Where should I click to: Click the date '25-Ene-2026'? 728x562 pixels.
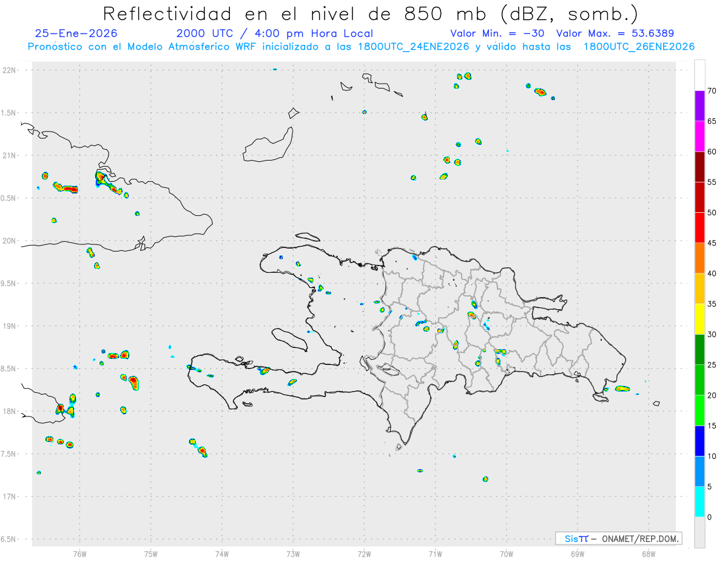(x=76, y=33)
